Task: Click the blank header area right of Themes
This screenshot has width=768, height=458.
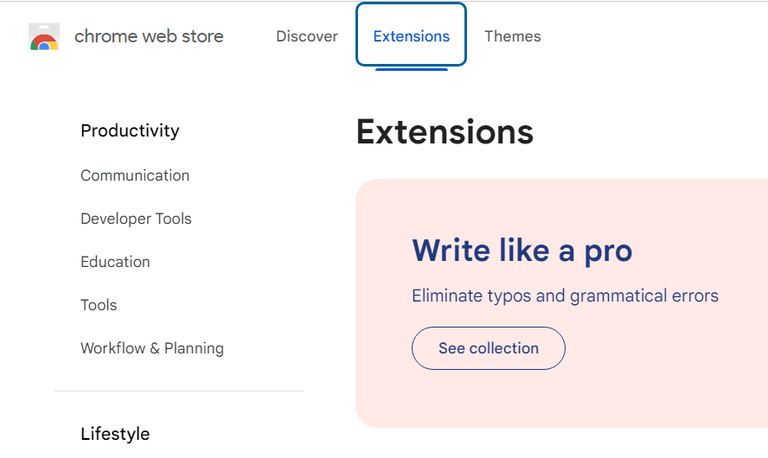Action: click(x=660, y=37)
